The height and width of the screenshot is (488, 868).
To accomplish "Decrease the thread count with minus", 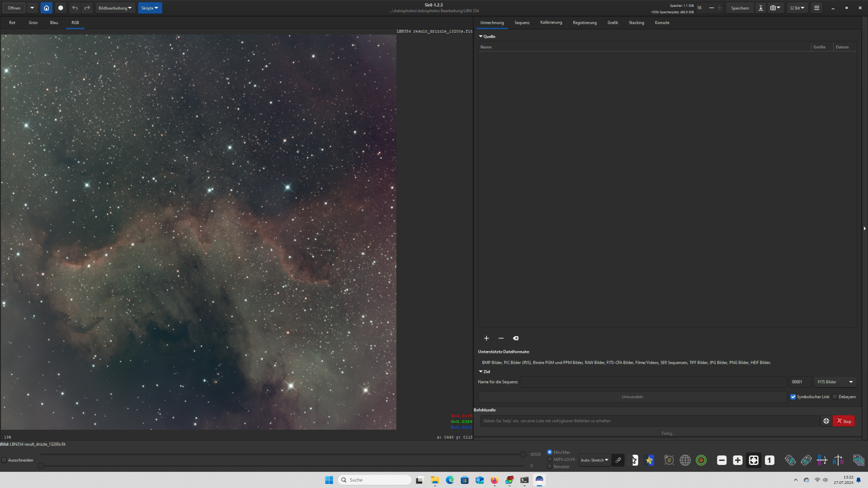I will 712,8.
